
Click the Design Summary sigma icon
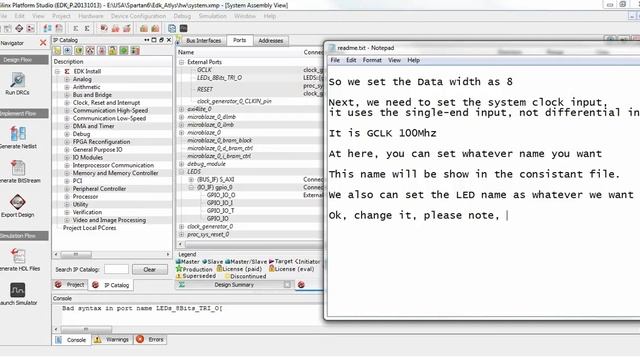pyautogui.click(x=182, y=284)
